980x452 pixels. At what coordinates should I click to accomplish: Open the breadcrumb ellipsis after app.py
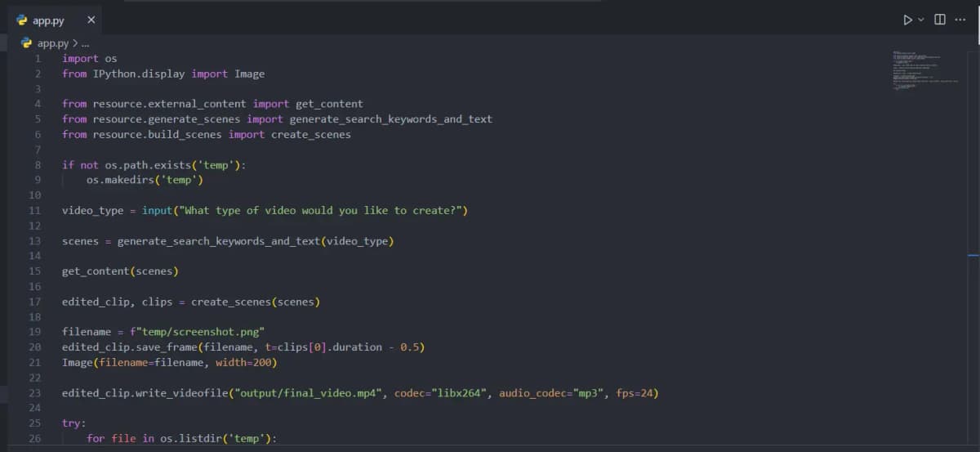point(85,44)
